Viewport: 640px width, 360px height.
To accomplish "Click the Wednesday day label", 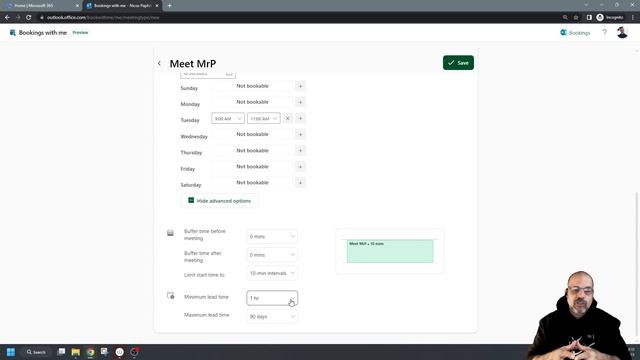I will (194, 136).
